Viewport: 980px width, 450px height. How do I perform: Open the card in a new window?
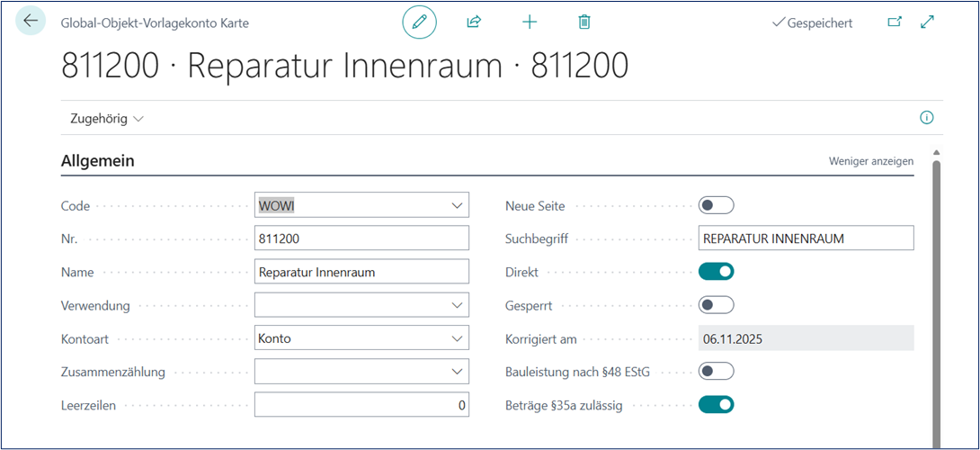click(x=894, y=22)
